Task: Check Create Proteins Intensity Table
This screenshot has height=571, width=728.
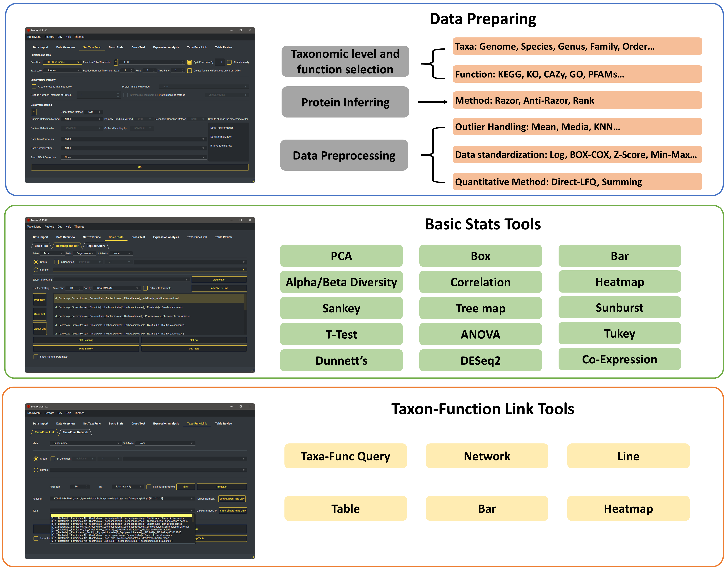Action: [x=34, y=87]
